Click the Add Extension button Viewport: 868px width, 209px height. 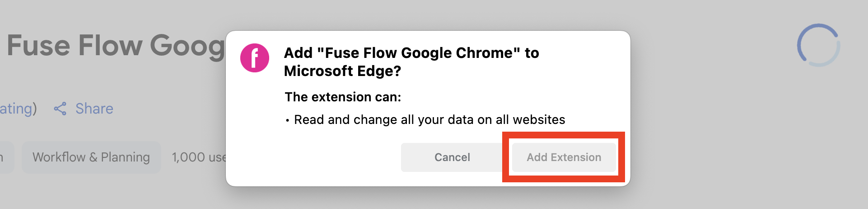point(564,157)
